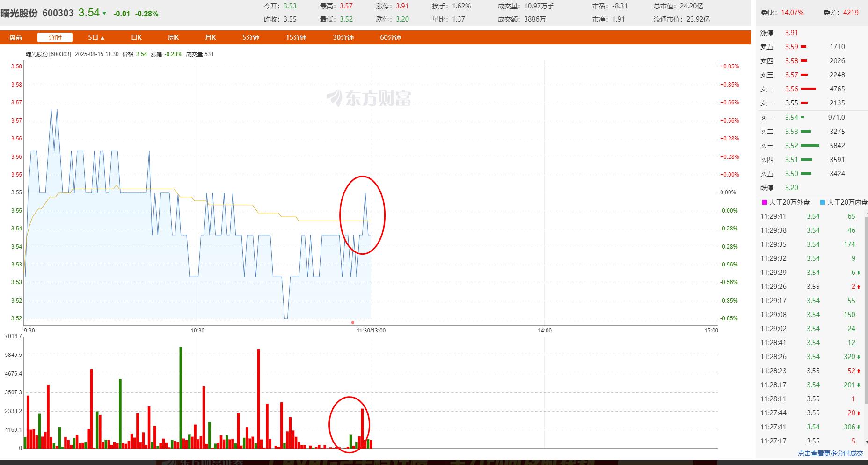Expand the 5日 dropdown arrow
This screenshot has width=868, height=465.
click(102, 38)
